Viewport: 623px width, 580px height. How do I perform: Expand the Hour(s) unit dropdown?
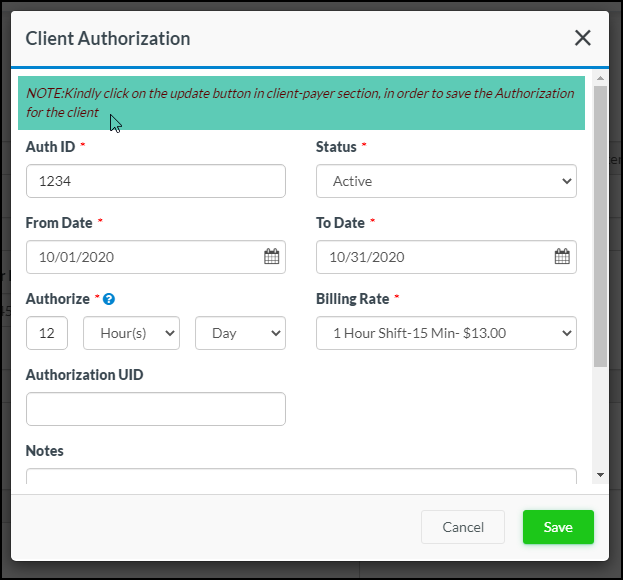click(x=131, y=333)
